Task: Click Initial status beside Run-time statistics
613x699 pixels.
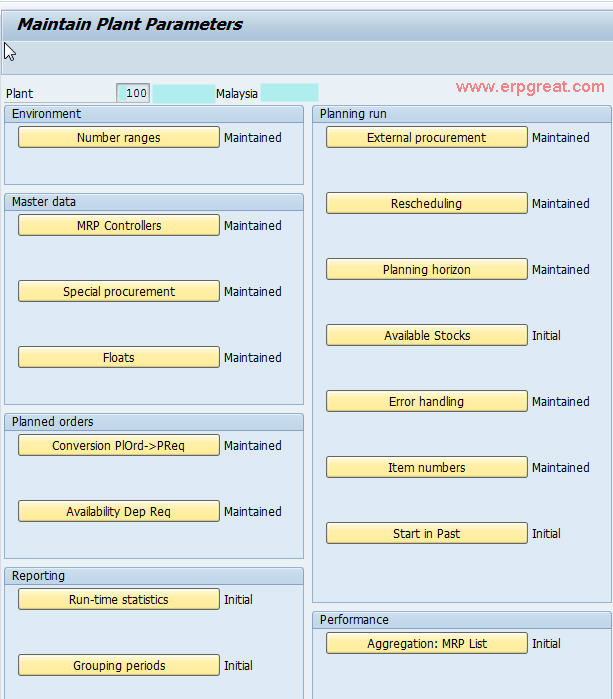Action: pyautogui.click(x=238, y=599)
